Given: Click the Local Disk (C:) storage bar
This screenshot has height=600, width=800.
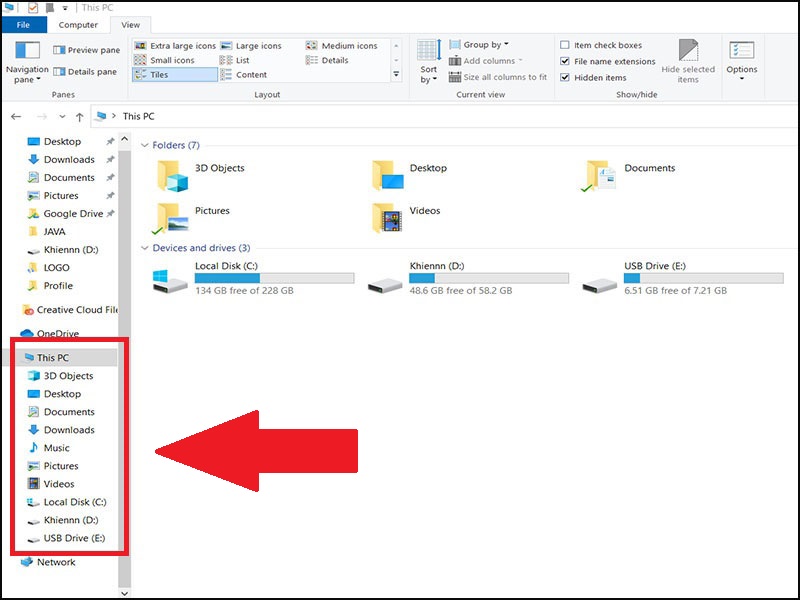Looking at the screenshot, I should (x=274, y=278).
